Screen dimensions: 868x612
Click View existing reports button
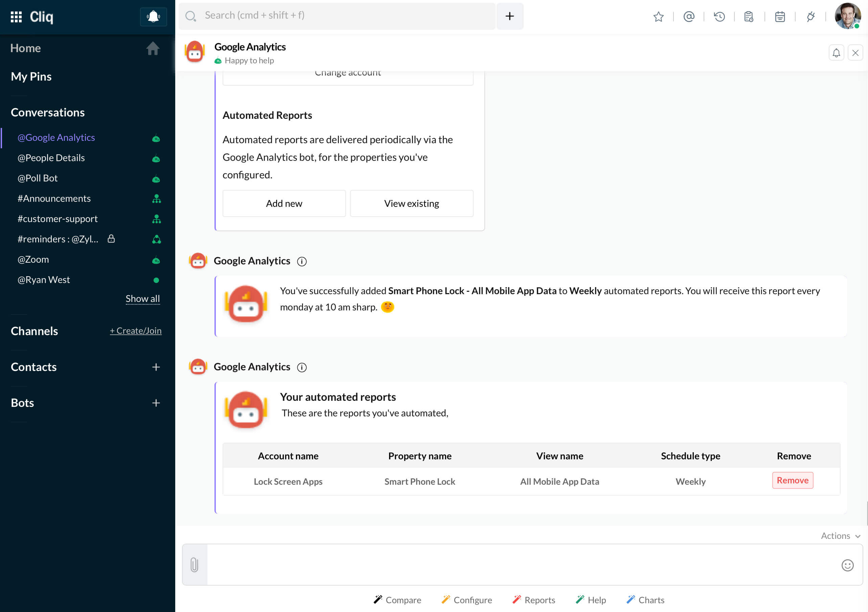click(x=411, y=203)
